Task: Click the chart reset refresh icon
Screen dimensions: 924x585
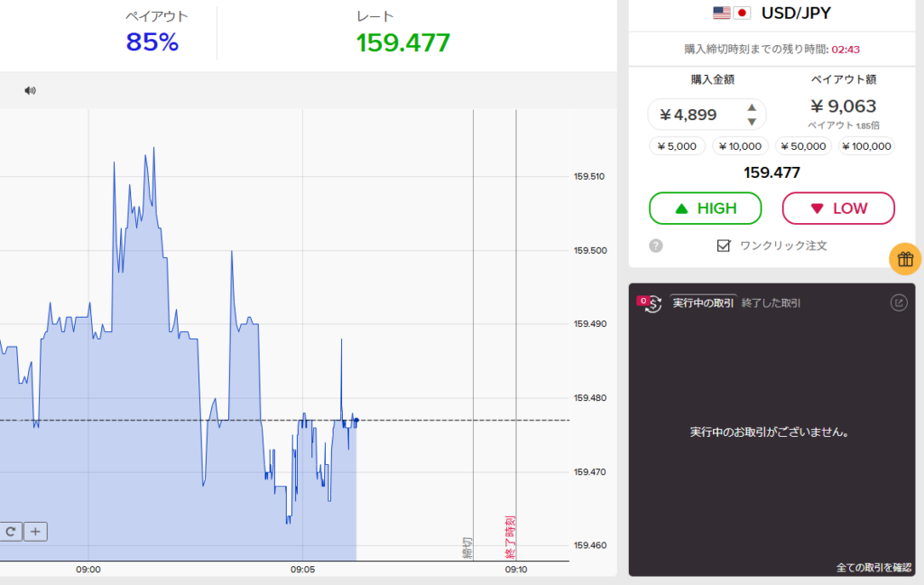Action: (x=11, y=532)
